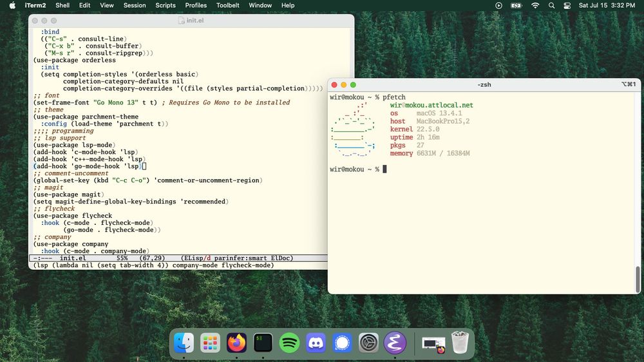Viewport: 644px width, 362px height.
Task: Click the date and time display
Action: (607, 5)
